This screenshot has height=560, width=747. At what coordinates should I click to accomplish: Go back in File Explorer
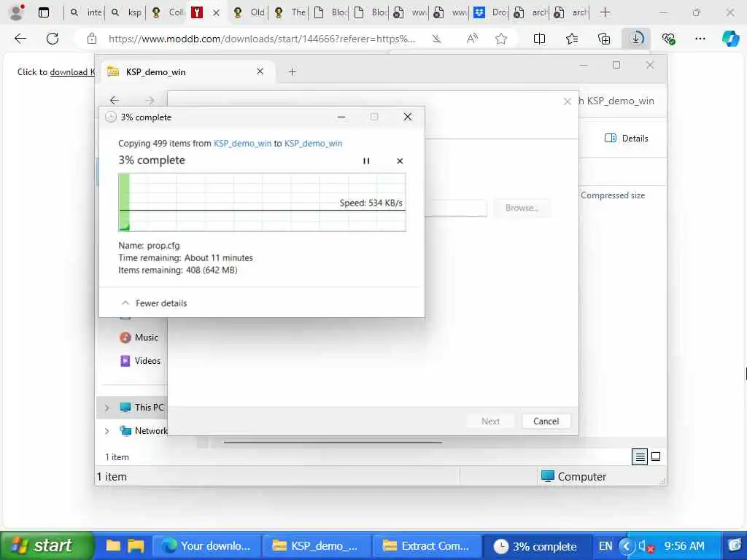pyautogui.click(x=115, y=100)
